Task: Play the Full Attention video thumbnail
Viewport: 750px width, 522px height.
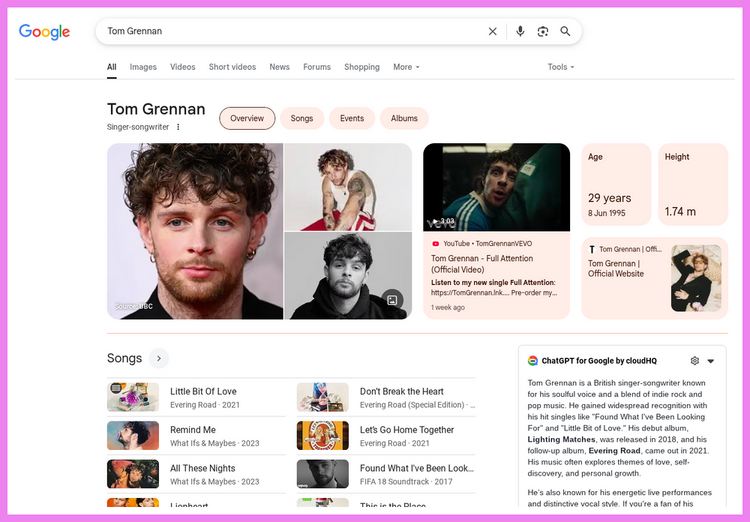Action: tap(496, 187)
